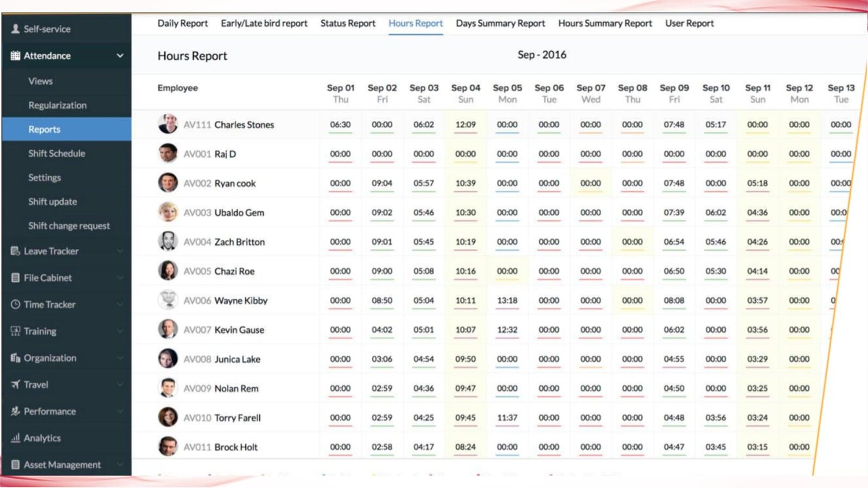Click the Attendance calendar icon
The image size is (868, 488).
[x=15, y=55]
